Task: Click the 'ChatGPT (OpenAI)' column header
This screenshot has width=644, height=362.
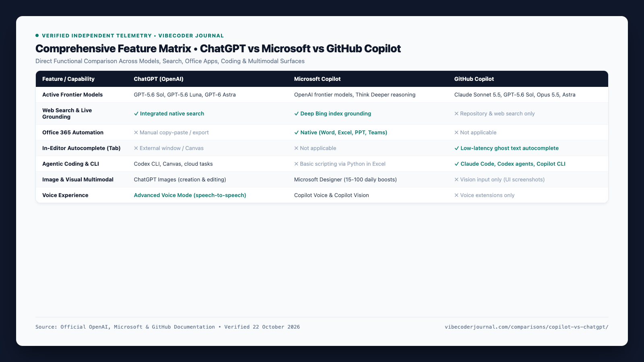Action: (159, 79)
